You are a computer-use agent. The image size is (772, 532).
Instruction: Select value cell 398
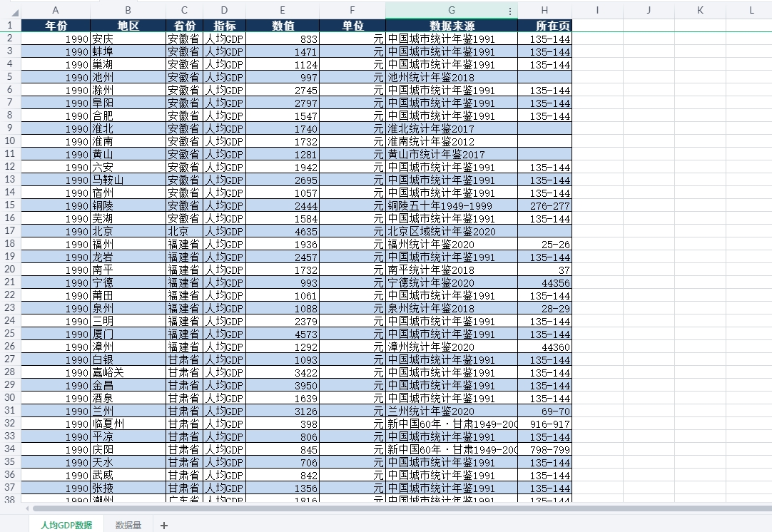[x=282, y=424]
